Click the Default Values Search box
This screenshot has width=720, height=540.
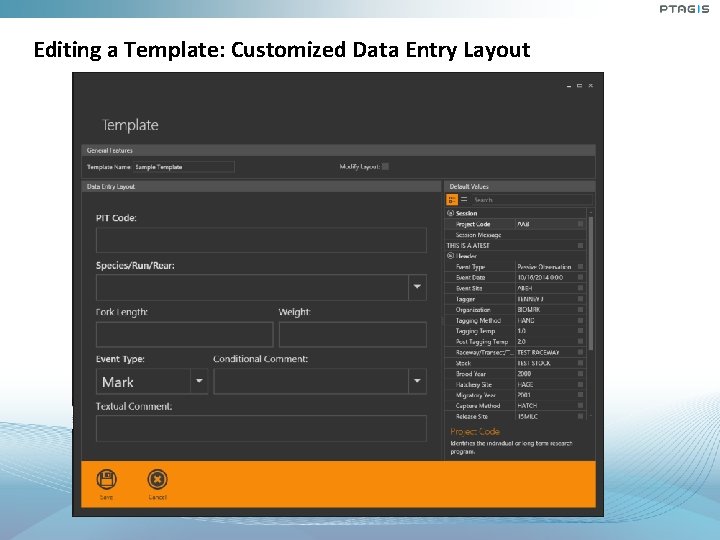coord(532,200)
